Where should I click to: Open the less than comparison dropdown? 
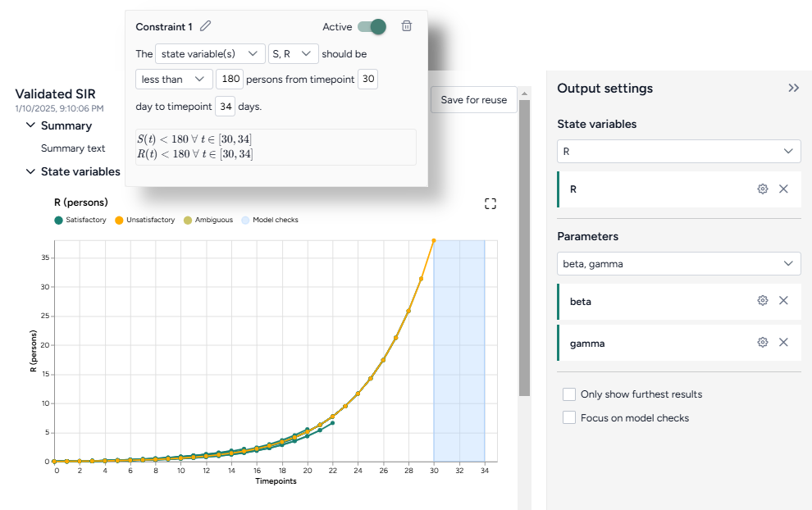coord(174,80)
